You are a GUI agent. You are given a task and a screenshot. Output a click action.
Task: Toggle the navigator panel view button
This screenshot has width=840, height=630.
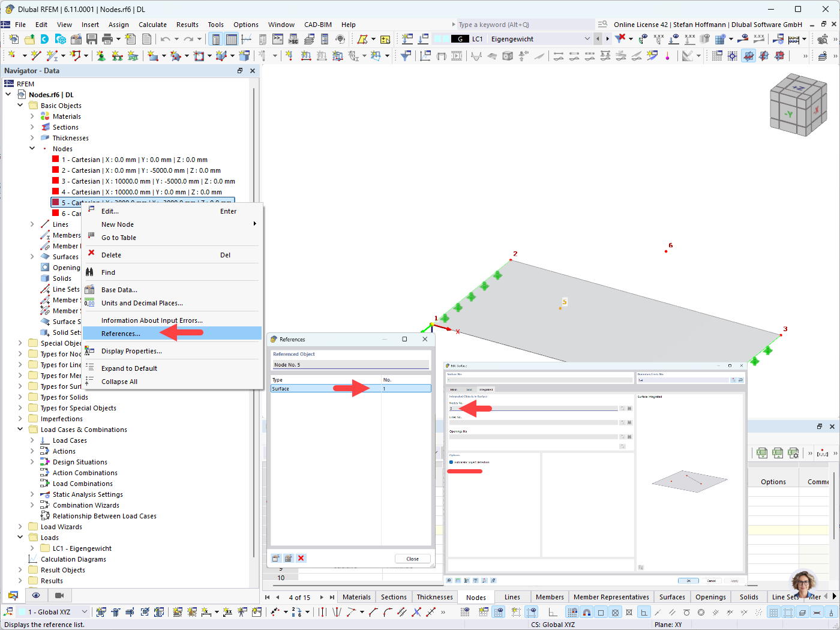(215, 39)
